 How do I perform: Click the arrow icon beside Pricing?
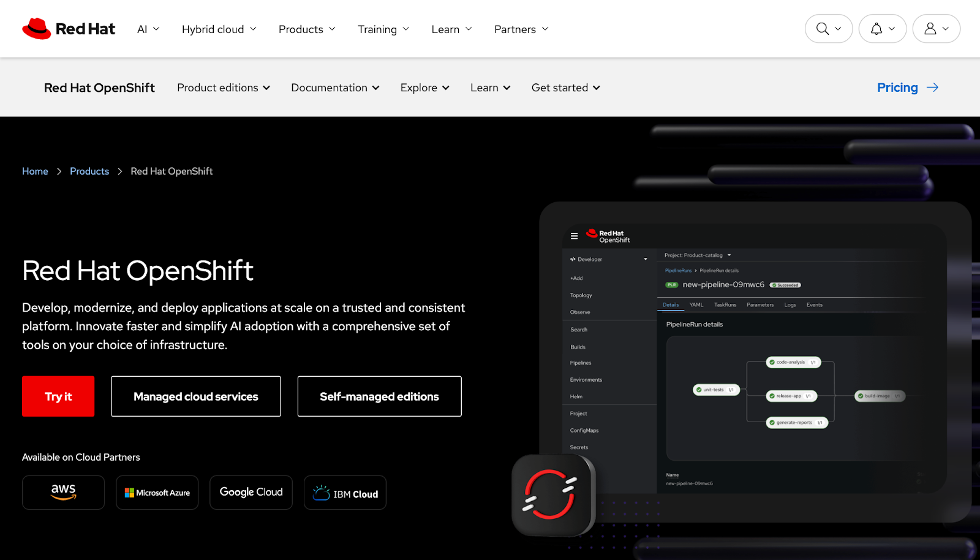coord(933,88)
